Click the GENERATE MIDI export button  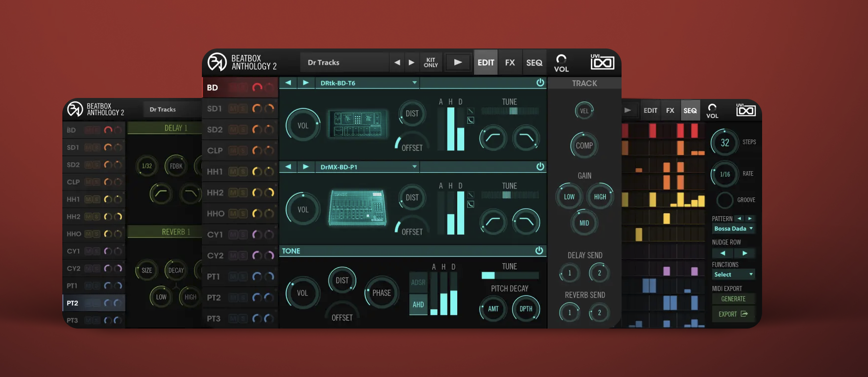[733, 299]
